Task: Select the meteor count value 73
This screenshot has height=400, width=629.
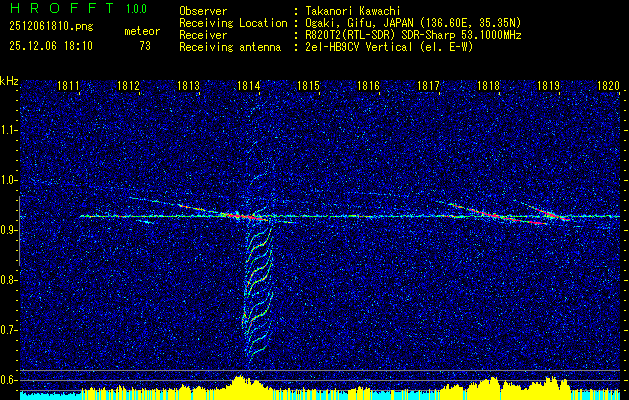Action: click(x=145, y=46)
